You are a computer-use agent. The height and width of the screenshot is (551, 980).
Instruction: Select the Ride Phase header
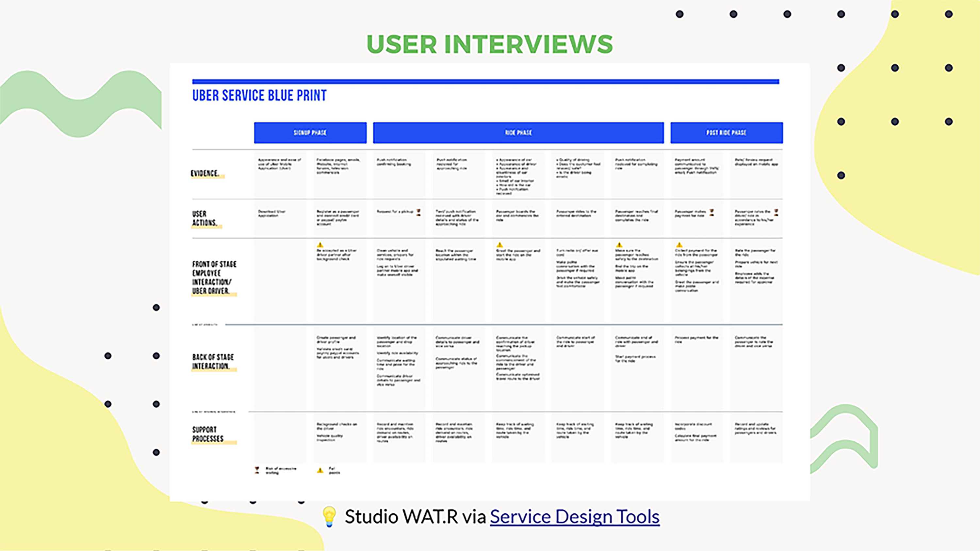518,133
